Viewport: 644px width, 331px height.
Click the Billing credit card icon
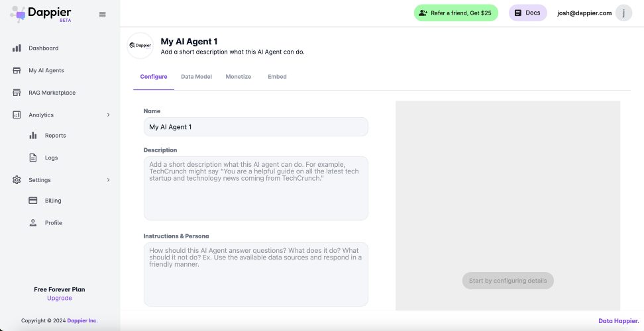(33, 201)
